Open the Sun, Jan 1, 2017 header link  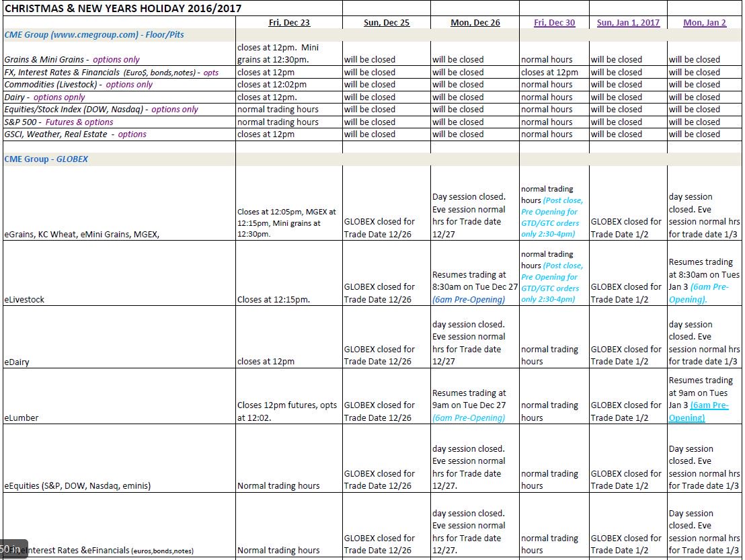pos(628,22)
